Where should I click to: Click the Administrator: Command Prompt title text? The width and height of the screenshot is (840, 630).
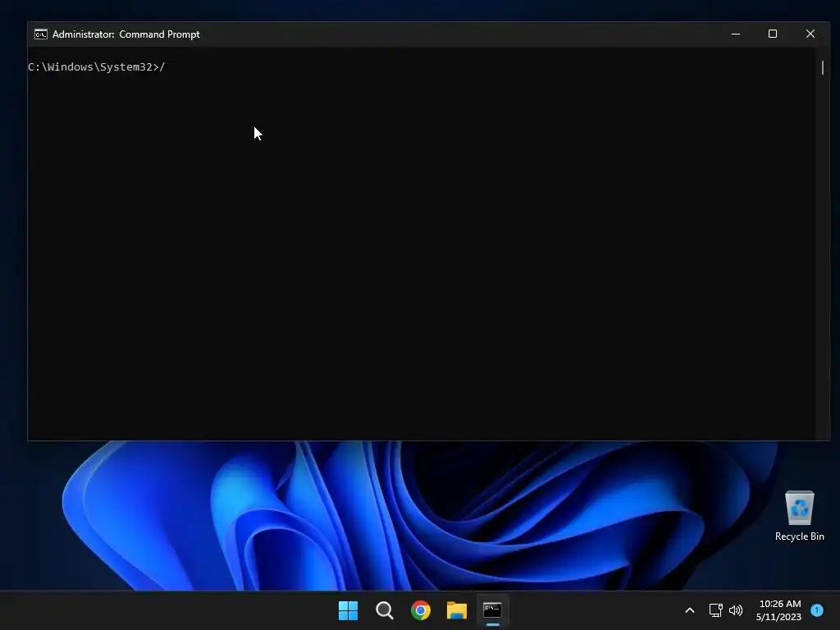[126, 34]
